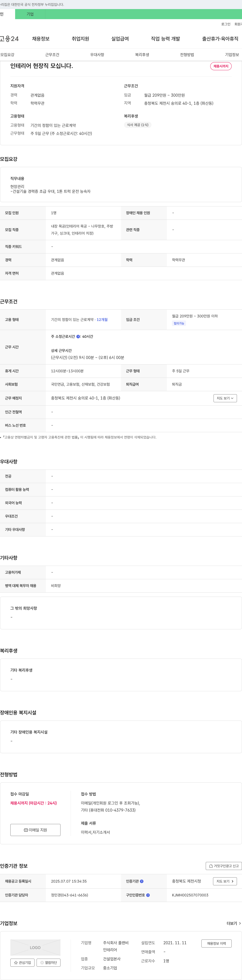Jump to the 기업정보 section tab
This screenshot has height=980, width=242.
pos(232,55)
